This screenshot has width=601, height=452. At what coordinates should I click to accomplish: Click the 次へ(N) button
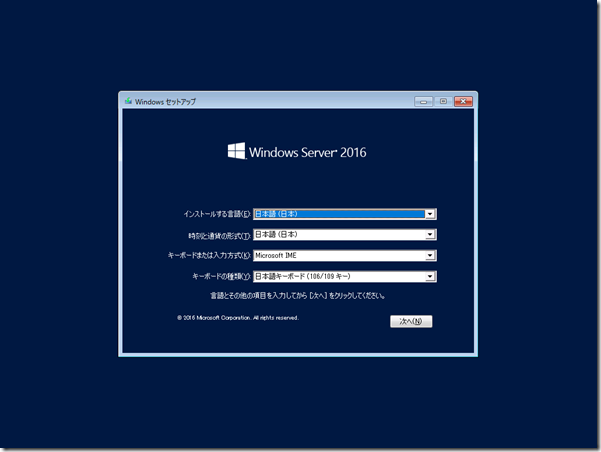click(x=411, y=321)
